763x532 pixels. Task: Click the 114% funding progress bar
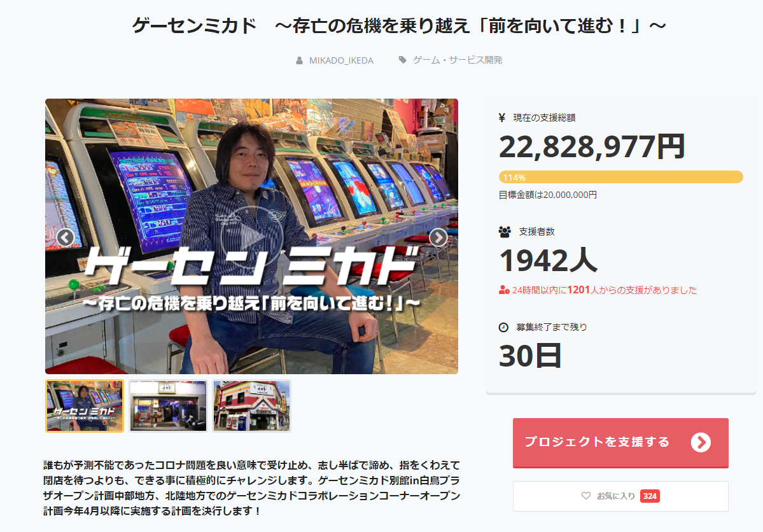point(620,177)
